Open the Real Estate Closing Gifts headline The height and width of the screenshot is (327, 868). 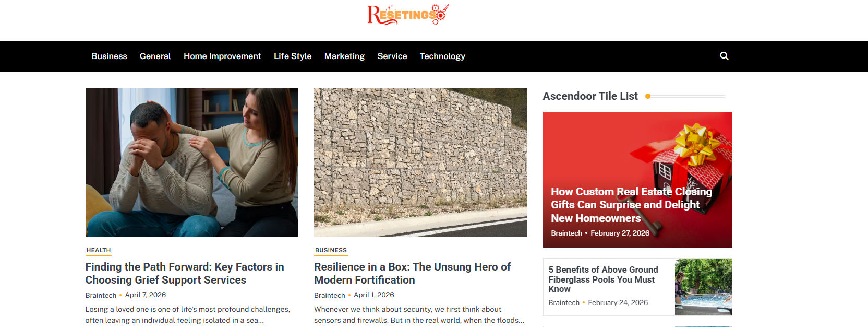pos(631,205)
